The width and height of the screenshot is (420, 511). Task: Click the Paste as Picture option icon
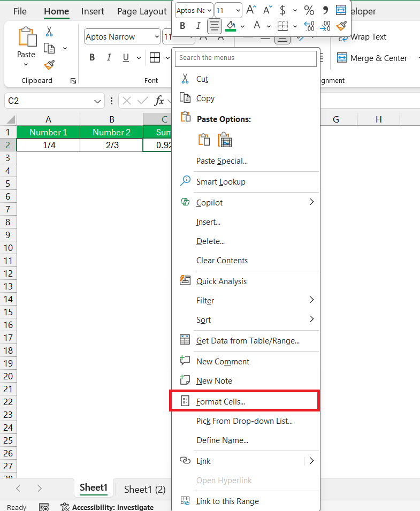point(225,140)
